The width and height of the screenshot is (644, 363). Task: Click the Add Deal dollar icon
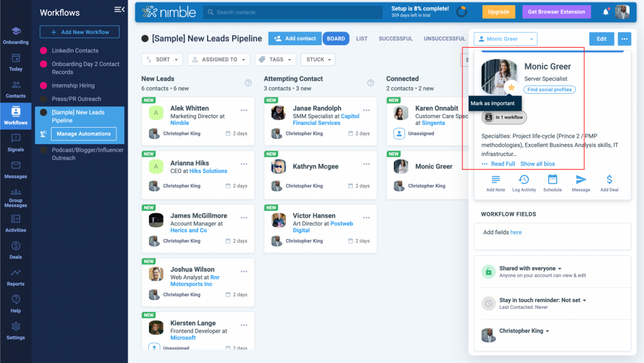609,180
